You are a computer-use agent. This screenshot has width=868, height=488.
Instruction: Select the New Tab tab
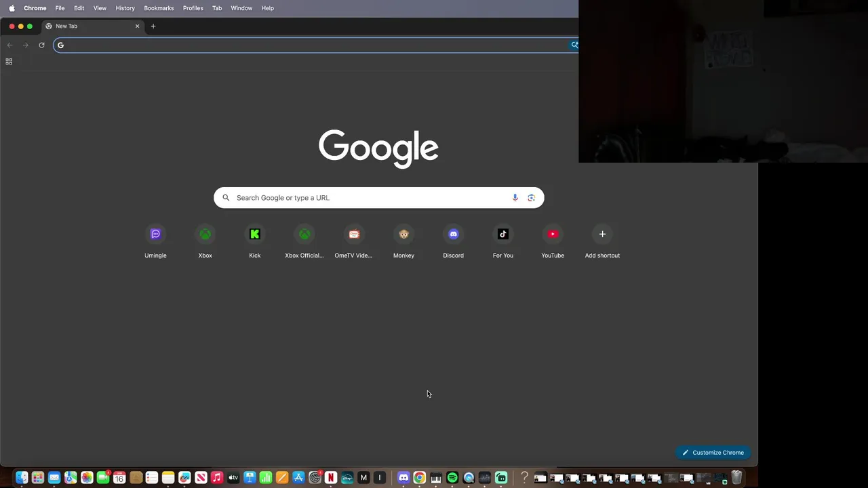click(x=92, y=26)
